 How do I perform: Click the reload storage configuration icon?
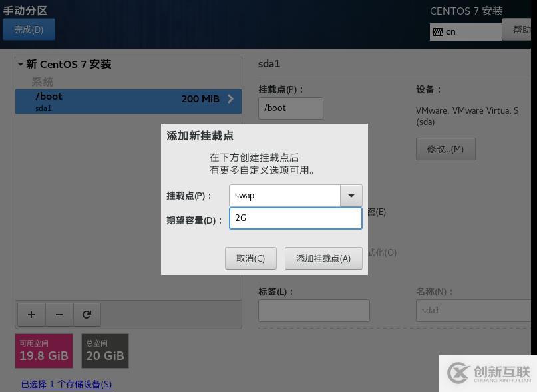(87, 315)
